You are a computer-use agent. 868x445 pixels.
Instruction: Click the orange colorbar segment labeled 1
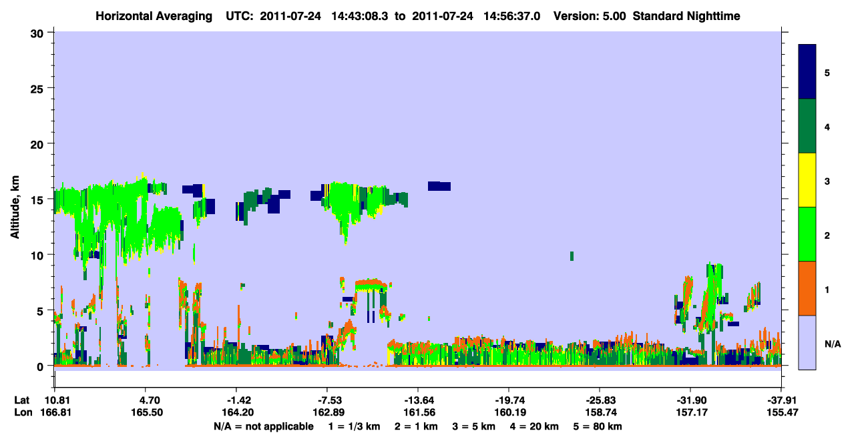807,288
